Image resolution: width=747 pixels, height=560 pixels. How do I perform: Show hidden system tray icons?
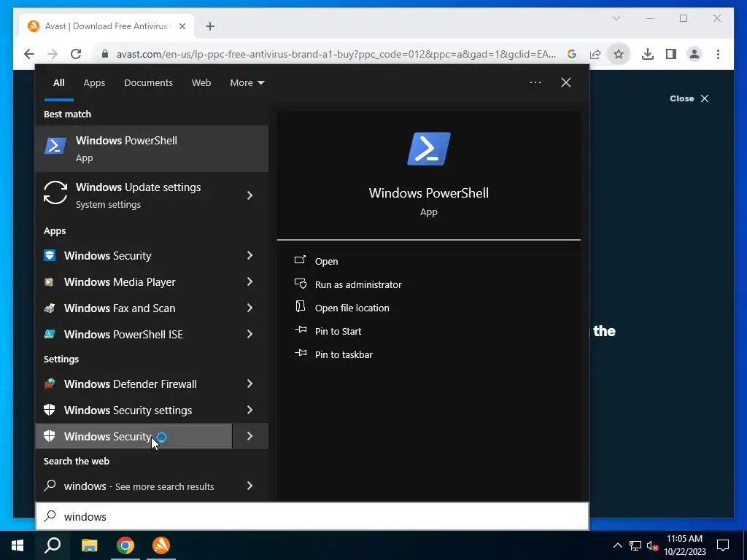617,545
